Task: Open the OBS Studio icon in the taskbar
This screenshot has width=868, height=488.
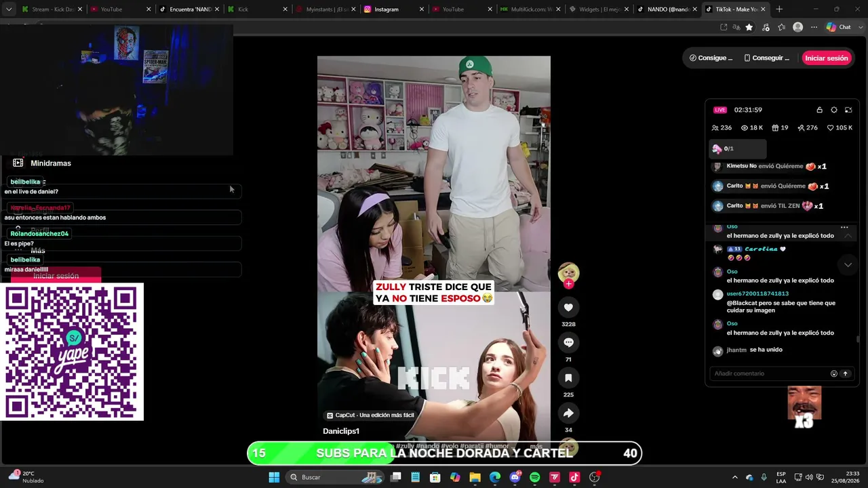Action: [x=595, y=477]
